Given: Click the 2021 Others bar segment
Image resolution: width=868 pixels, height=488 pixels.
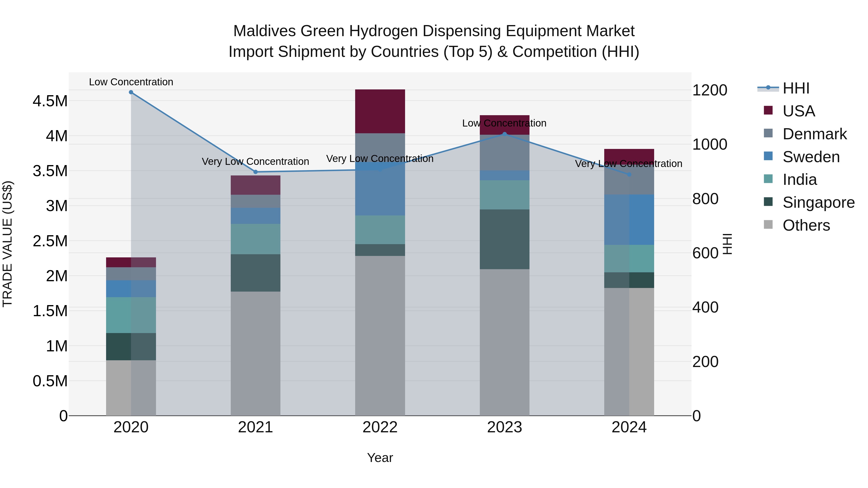Looking at the screenshot, I should [255, 354].
